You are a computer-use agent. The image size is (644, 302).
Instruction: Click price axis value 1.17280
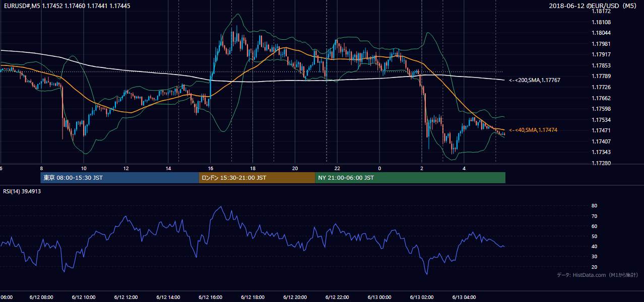coord(601,163)
